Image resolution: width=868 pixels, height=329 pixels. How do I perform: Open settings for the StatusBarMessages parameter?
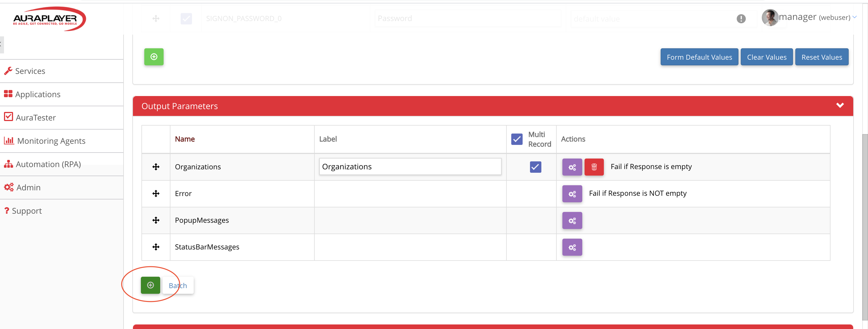pos(572,247)
